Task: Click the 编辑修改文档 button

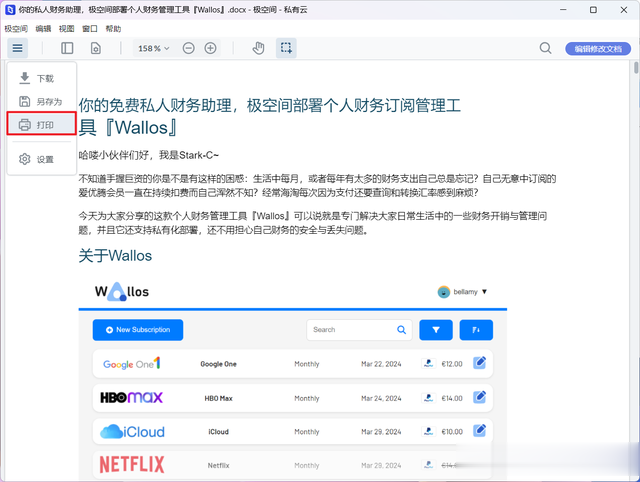Action: (598, 49)
